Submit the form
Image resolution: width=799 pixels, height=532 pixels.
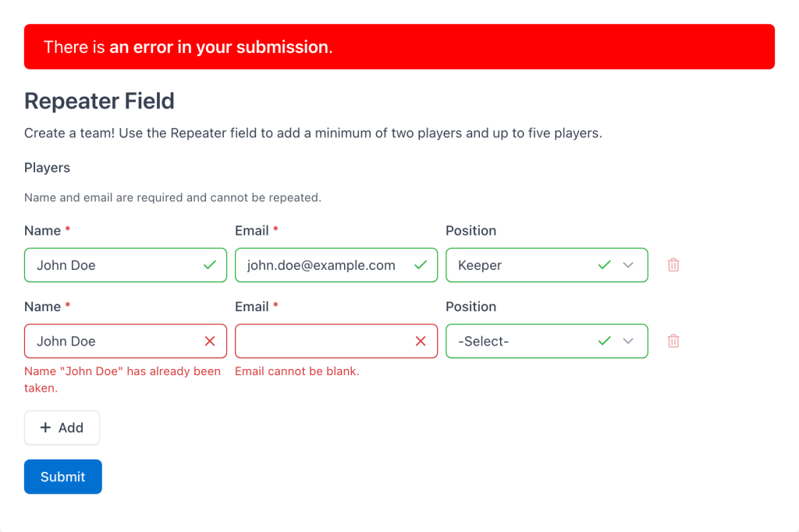[x=63, y=477]
